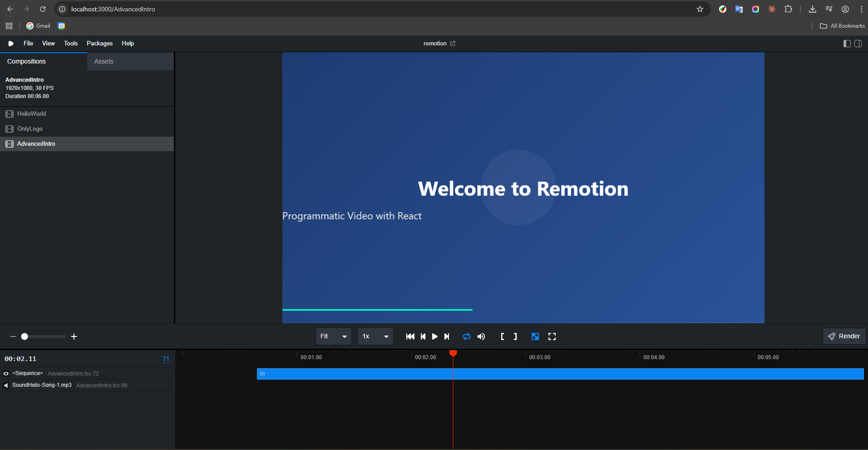Select the HelloWorld composition
The height and width of the screenshot is (450, 868).
(x=32, y=114)
